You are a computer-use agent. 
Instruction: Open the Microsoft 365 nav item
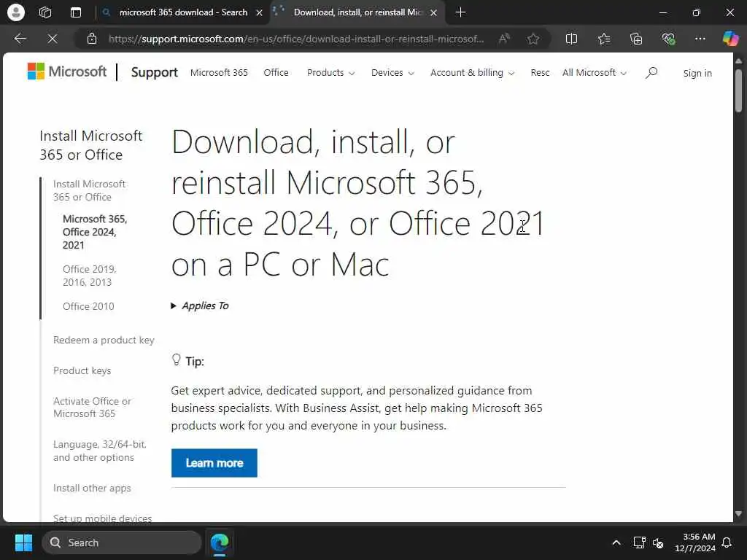point(219,72)
